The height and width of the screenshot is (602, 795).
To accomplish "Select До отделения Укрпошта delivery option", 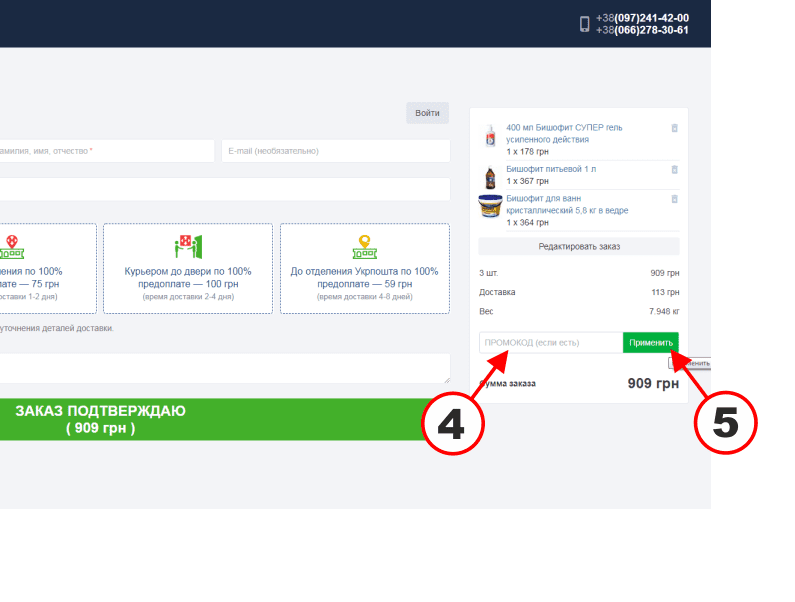I will click(x=365, y=268).
